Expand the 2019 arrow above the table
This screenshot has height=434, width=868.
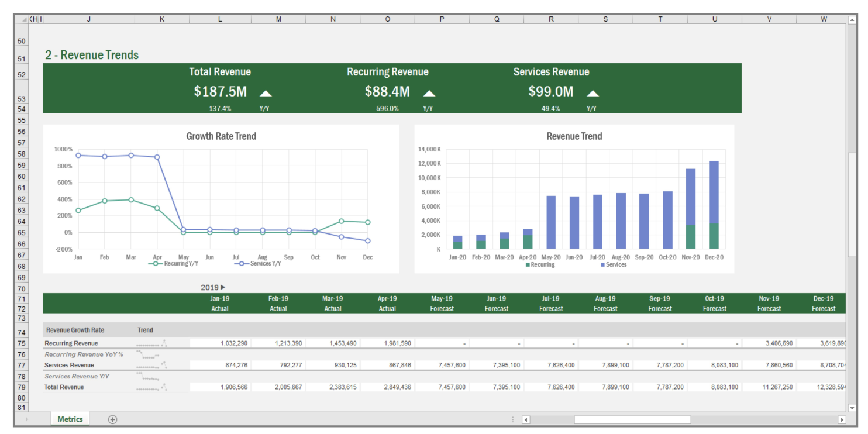223,287
